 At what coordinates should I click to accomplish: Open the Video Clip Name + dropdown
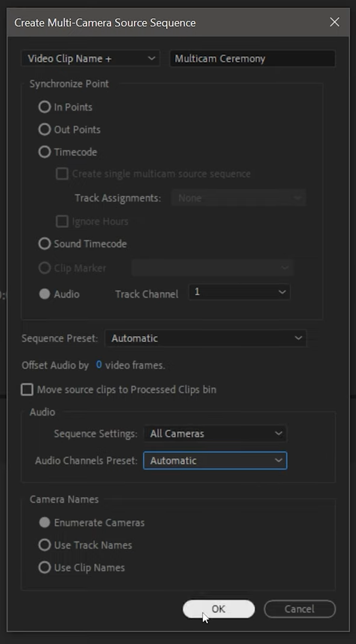click(89, 58)
